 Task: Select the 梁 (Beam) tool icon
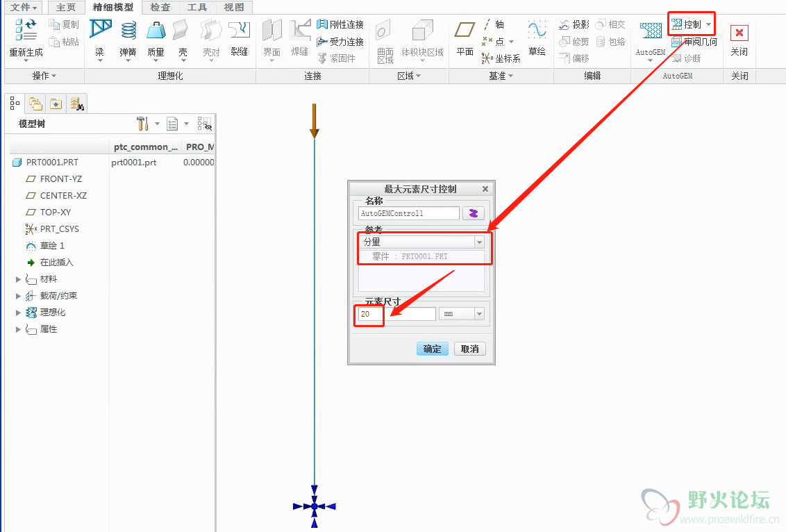100,31
